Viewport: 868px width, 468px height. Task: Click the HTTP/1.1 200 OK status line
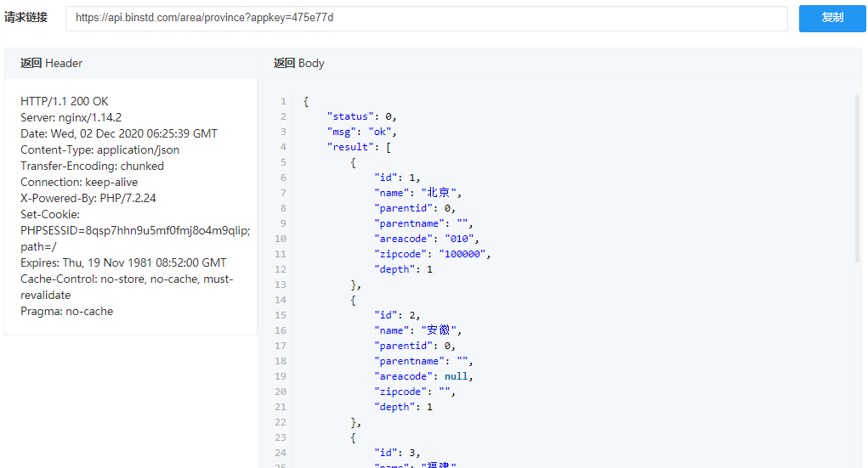point(65,102)
